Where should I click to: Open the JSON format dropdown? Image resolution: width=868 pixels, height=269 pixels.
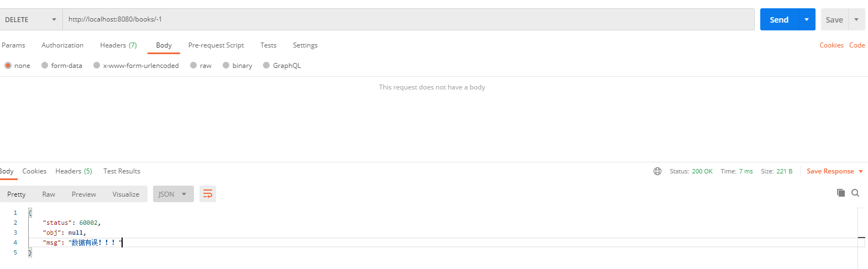point(173,194)
